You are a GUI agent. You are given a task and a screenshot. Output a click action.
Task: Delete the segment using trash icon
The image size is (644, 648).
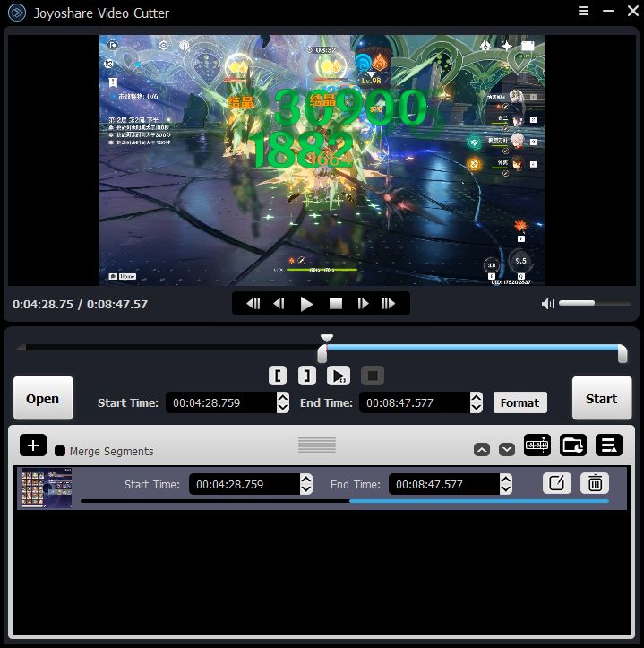[594, 484]
